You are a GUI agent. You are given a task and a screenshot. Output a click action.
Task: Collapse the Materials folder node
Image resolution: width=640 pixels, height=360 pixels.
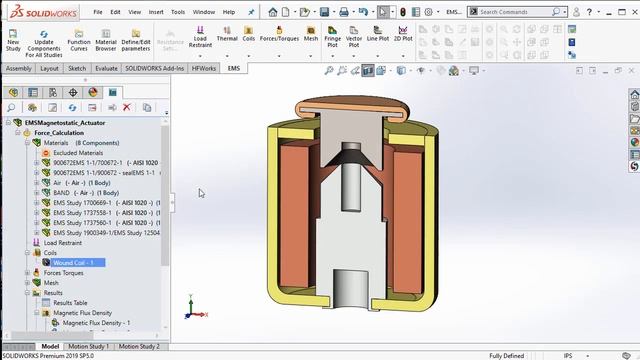(x=27, y=143)
